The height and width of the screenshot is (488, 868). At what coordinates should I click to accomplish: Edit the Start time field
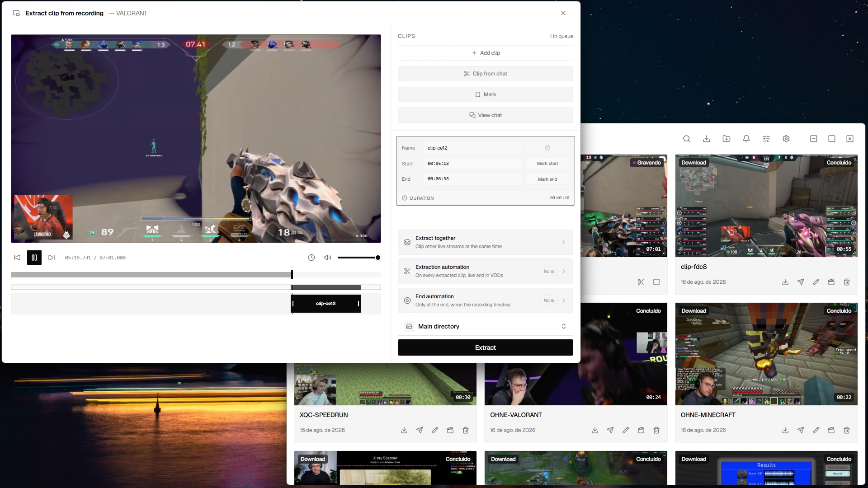(472, 164)
